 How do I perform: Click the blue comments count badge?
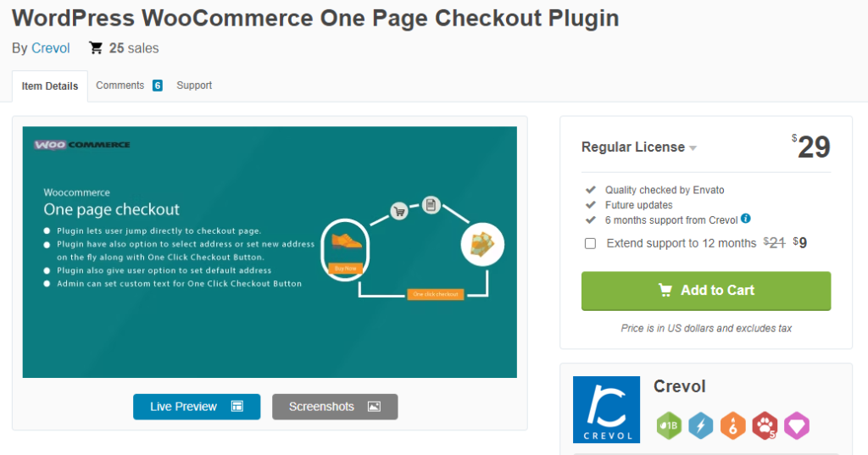pos(157,86)
